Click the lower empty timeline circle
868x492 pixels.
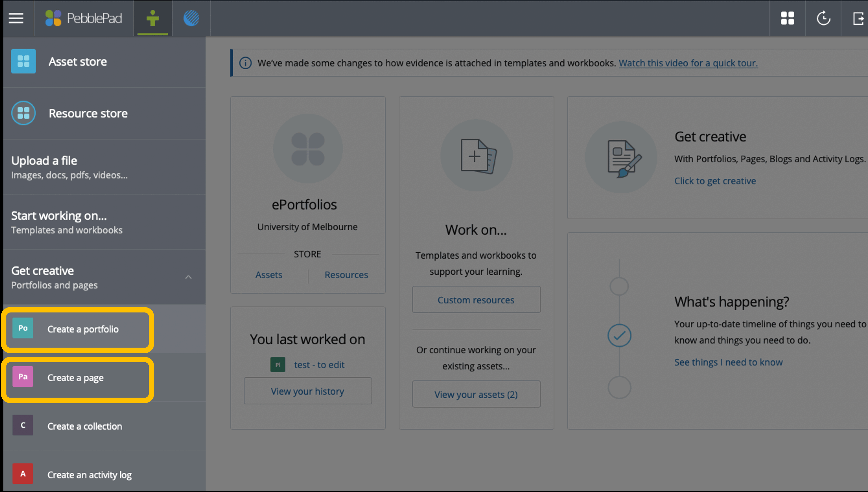[x=619, y=388]
